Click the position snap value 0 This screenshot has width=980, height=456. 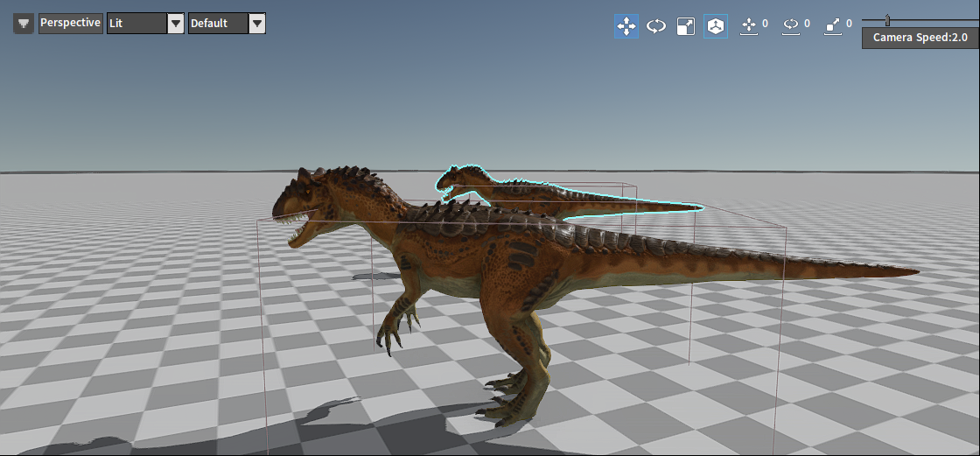click(x=765, y=24)
